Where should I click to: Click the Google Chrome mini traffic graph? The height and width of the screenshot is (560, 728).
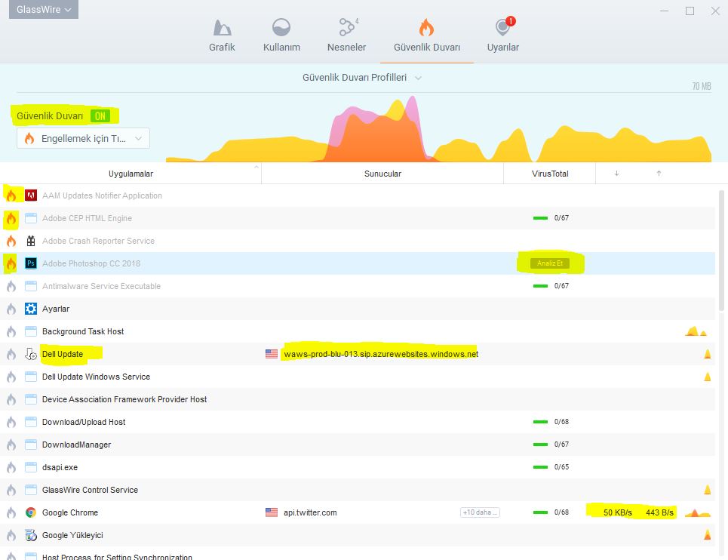pyautogui.click(x=698, y=512)
